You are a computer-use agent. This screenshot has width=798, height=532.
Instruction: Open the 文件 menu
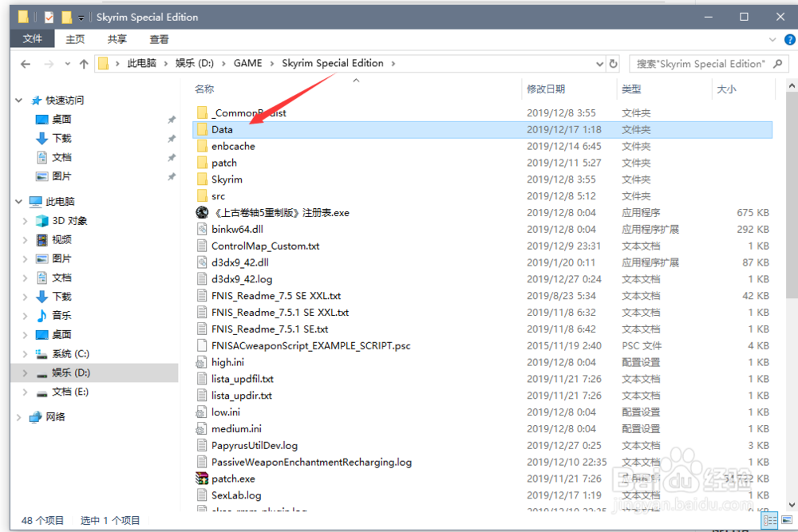coord(33,38)
